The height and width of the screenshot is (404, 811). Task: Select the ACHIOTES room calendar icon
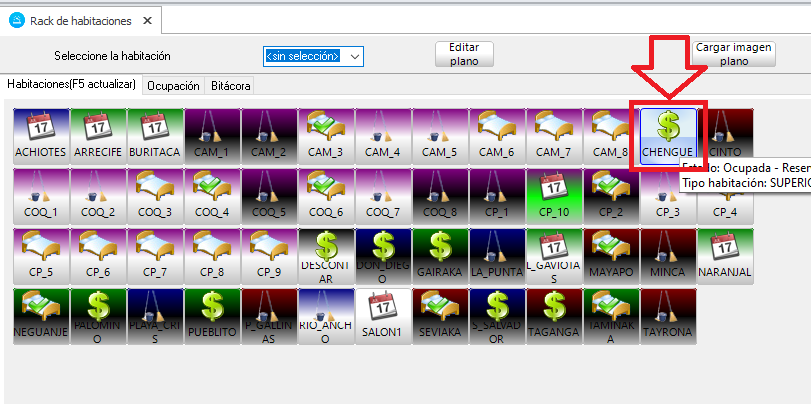click(x=40, y=127)
